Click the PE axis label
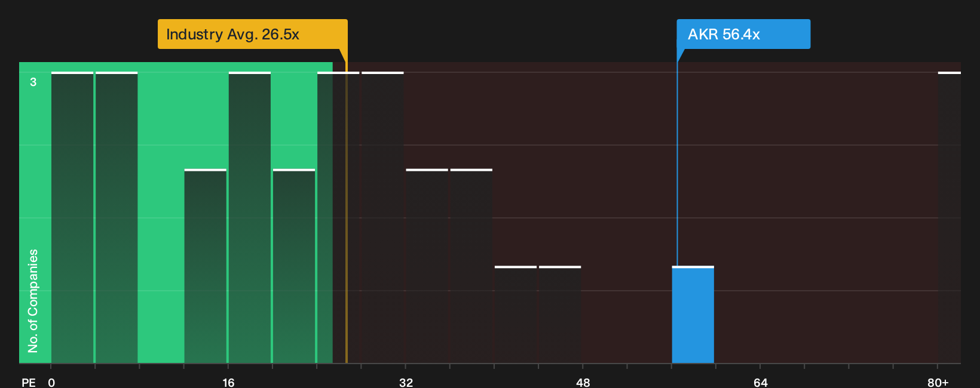This screenshot has width=980, height=388. pyautogui.click(x=29, y=382)
